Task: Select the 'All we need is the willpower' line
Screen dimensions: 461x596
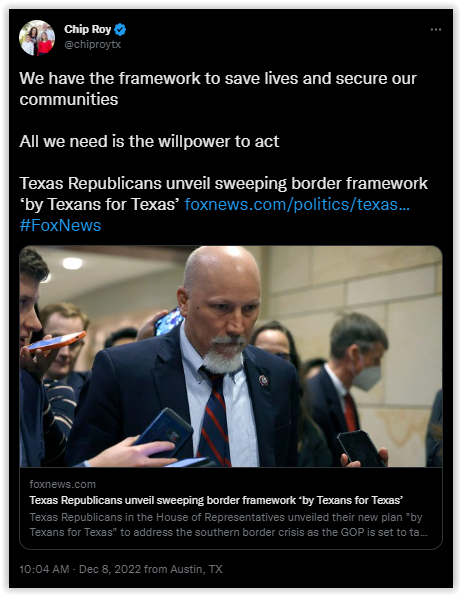Action: pyautogui.click(x=149, y=141)
